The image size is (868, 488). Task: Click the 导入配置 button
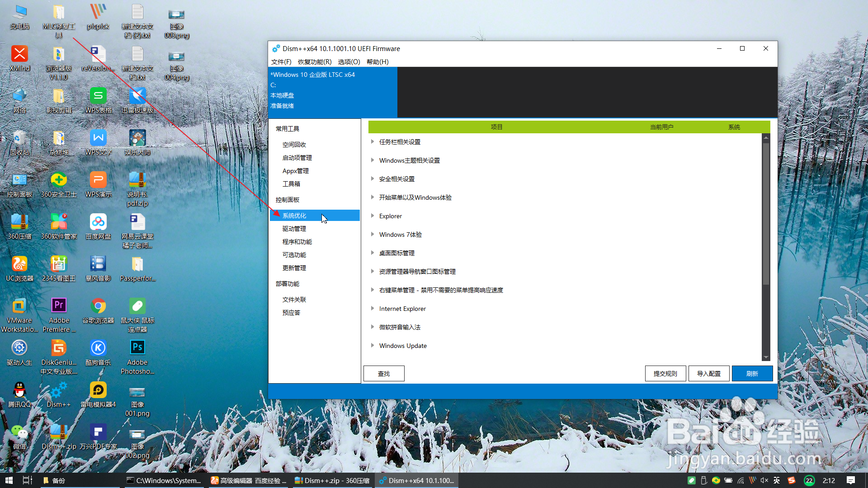point(708,374)
